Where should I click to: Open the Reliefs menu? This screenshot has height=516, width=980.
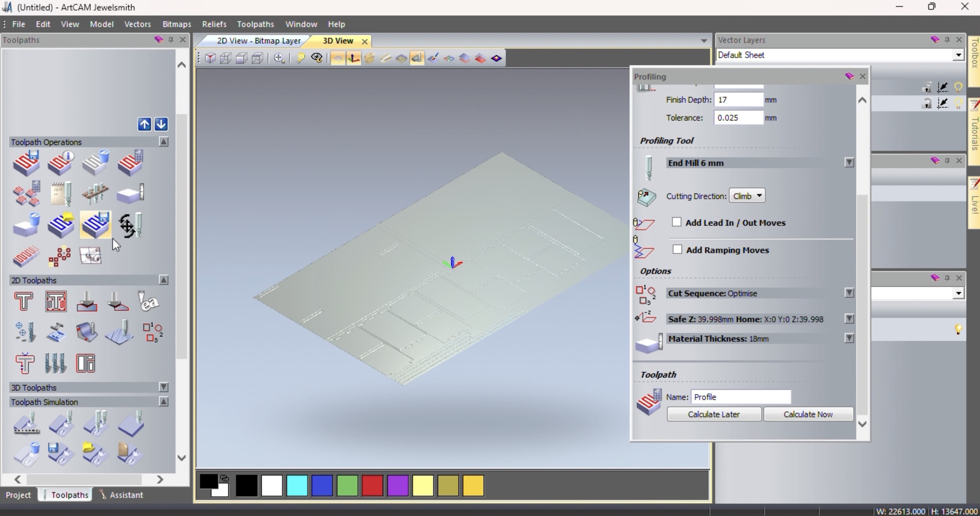(214, 24)
